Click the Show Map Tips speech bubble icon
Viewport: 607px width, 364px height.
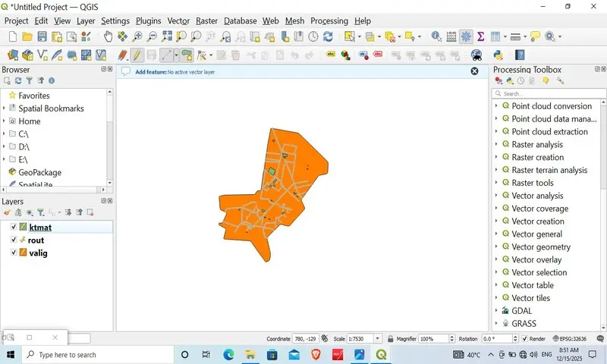tap(535, 36)
